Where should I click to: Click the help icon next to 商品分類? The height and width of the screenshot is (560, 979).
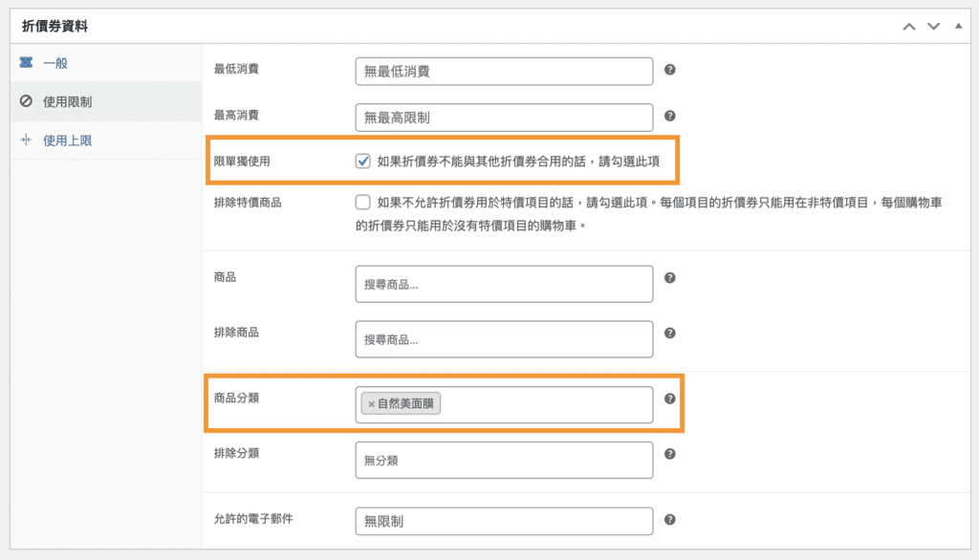[670, 398]
